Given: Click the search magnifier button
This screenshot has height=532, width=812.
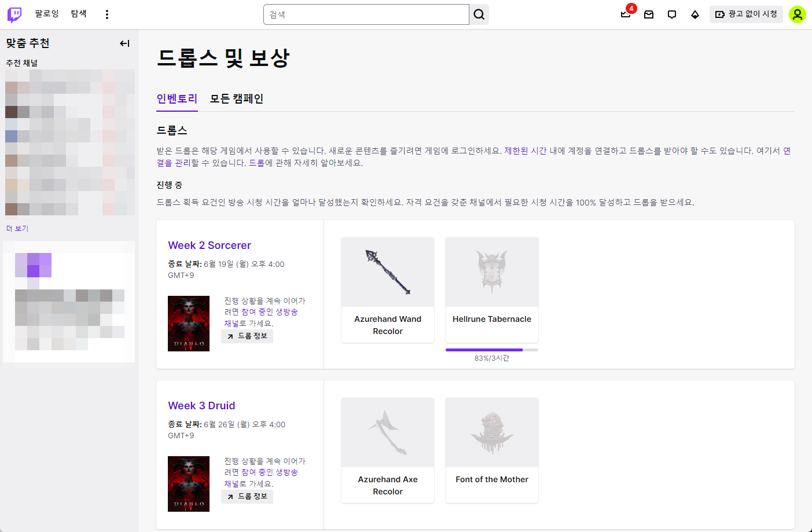Looking at the screenshot, I should [x=479, y=14].
